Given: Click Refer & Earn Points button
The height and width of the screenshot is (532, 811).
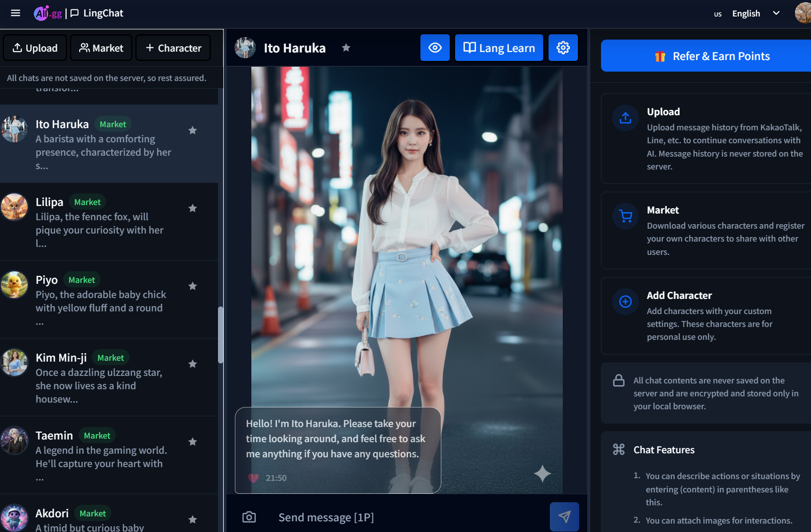Looking at the screenshot, I should pyautogui.click(x=706, y=56).
